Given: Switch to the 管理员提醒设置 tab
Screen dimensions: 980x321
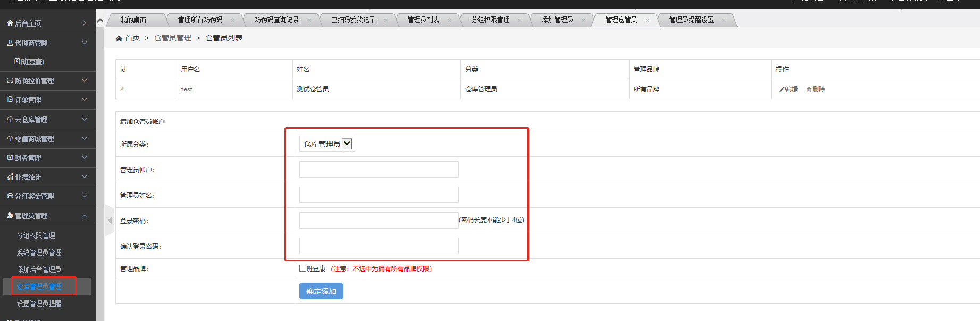Looking at the screenshot, I should click(x=691, y=20).
